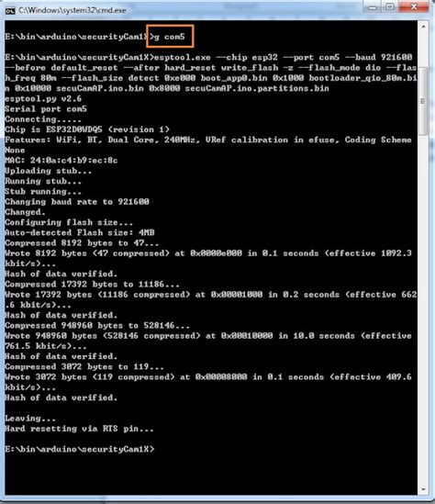
Task: Click the 'Auto-detected Flash size: 4MB' line
Action: [80, 232]
